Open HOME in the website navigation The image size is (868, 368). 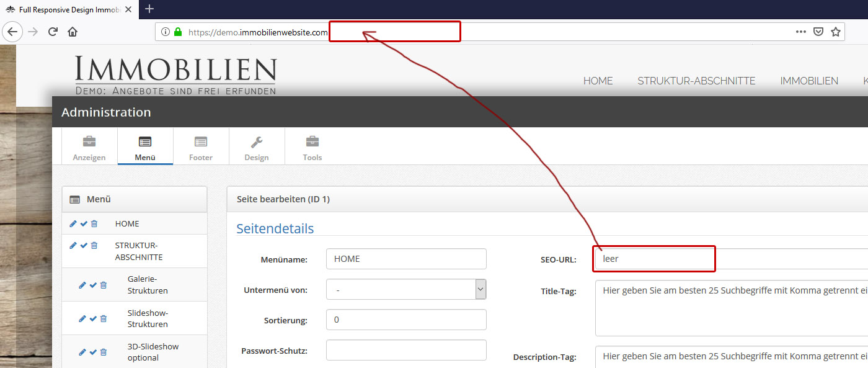coord(598,81)
